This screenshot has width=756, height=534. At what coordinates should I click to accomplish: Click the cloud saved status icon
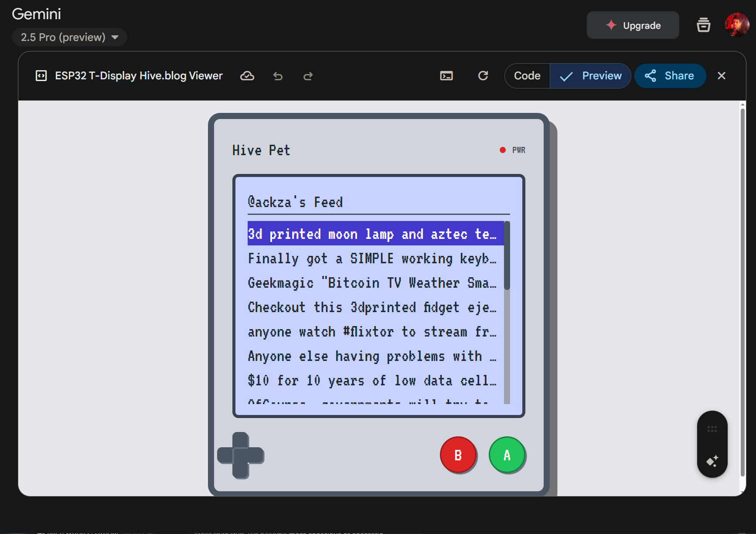point(247,76)
